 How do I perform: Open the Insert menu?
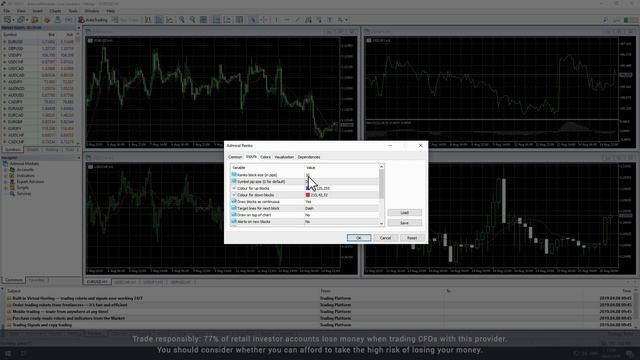[x=37, y=11]
